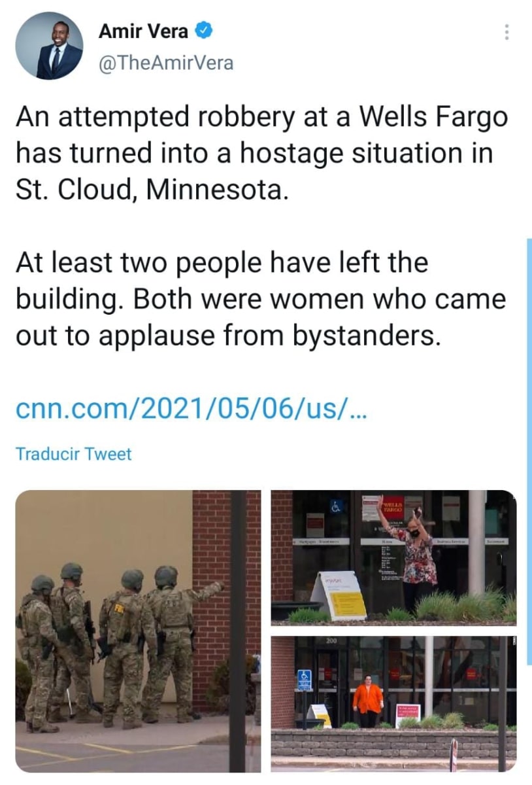Image resolution: width=532 pixels, height=785 pixels.
Task: Click the tweet paragraph about Wells Fargo robbery
Action: [x=261, y=154]
